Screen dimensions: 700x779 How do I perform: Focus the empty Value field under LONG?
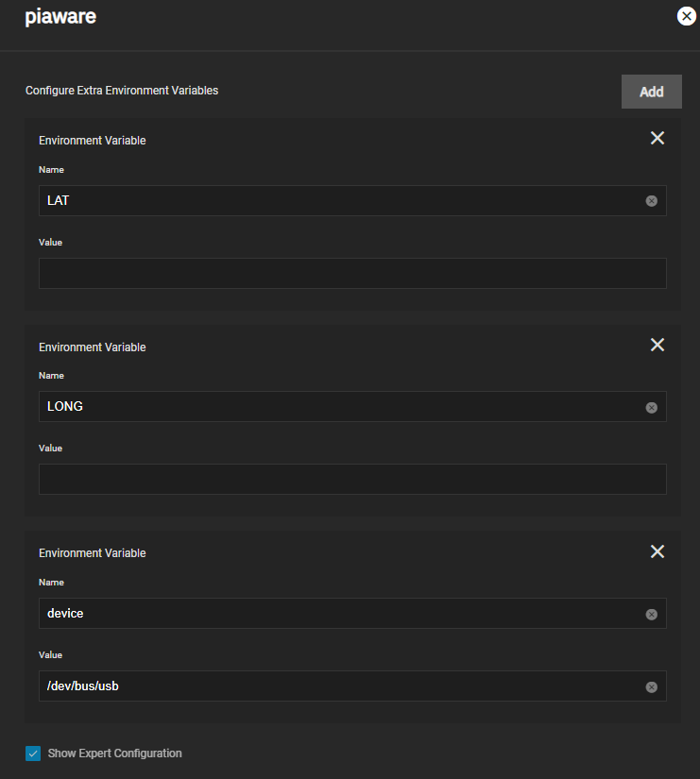352,479
